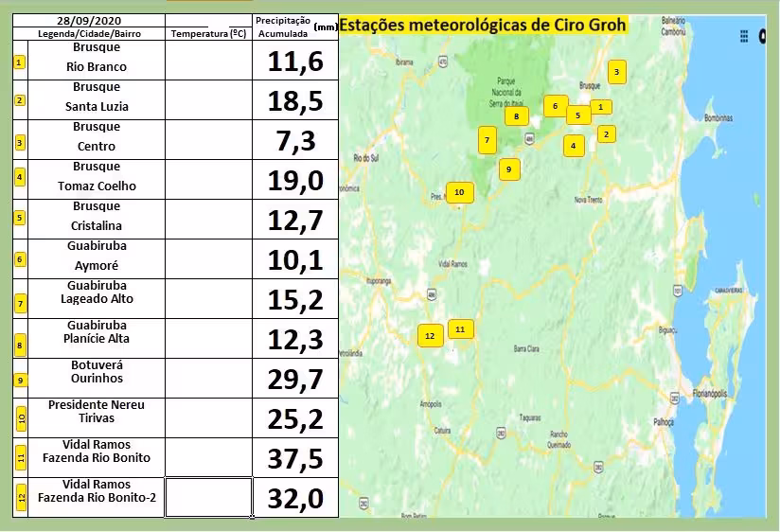This screenshot has width=780, height=532.
Task: Click the 37,5 precipitation value cell
Action: (295, 458)
